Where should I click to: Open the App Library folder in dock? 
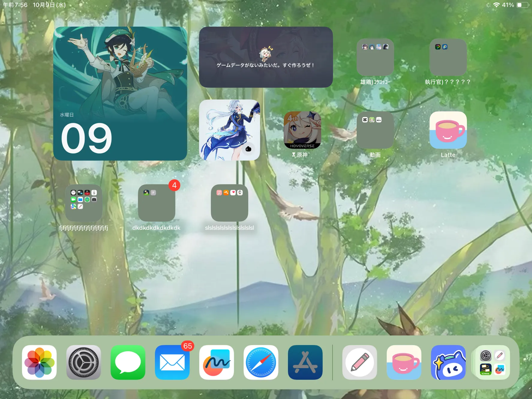coord(492,362)
